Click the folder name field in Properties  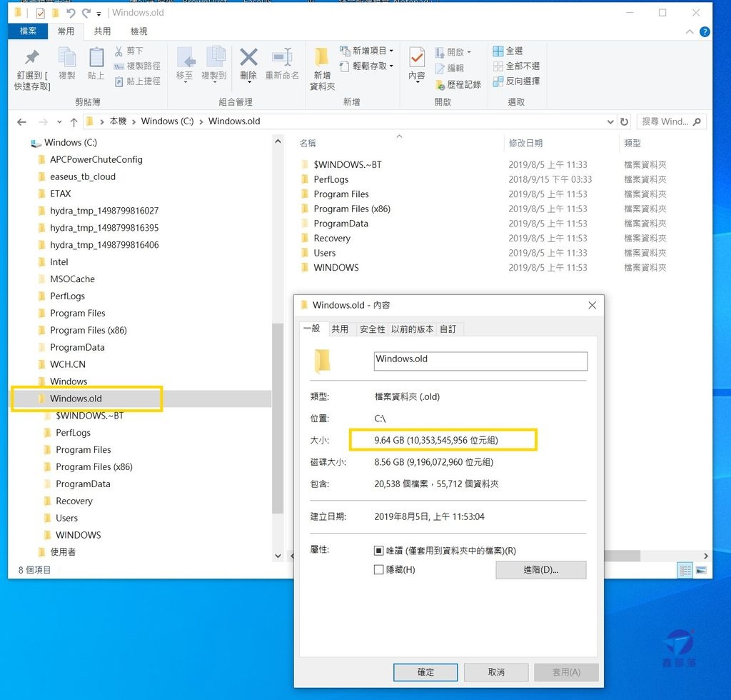point(480,361)
